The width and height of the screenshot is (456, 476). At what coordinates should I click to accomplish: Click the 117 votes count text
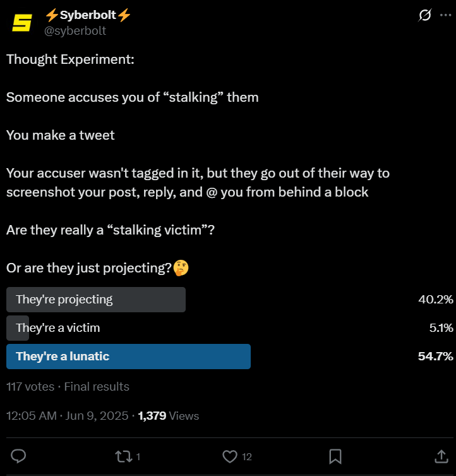pyautogui.click(x=30, y=387)
